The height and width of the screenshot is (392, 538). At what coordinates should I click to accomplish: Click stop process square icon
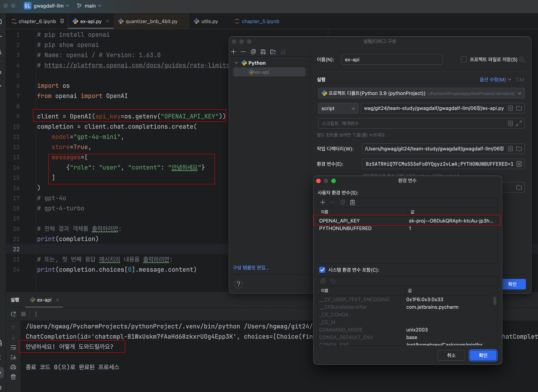point(23,314)
